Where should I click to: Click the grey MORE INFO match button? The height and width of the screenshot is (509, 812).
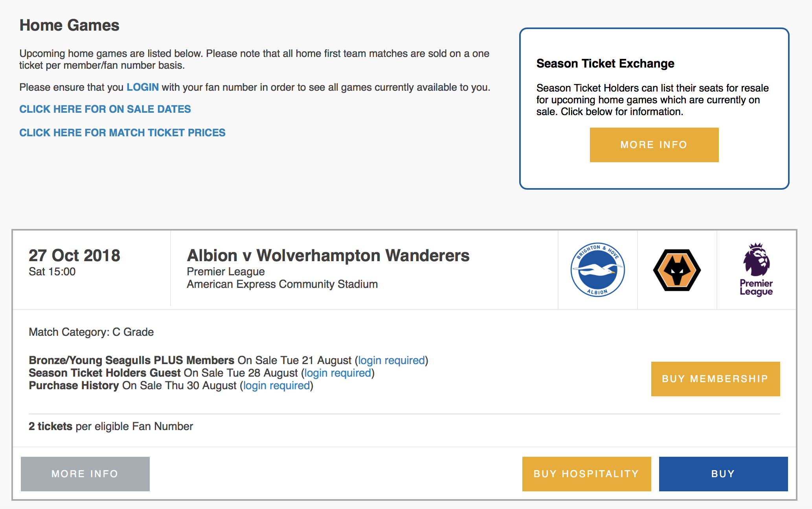[x=85, y=474]
